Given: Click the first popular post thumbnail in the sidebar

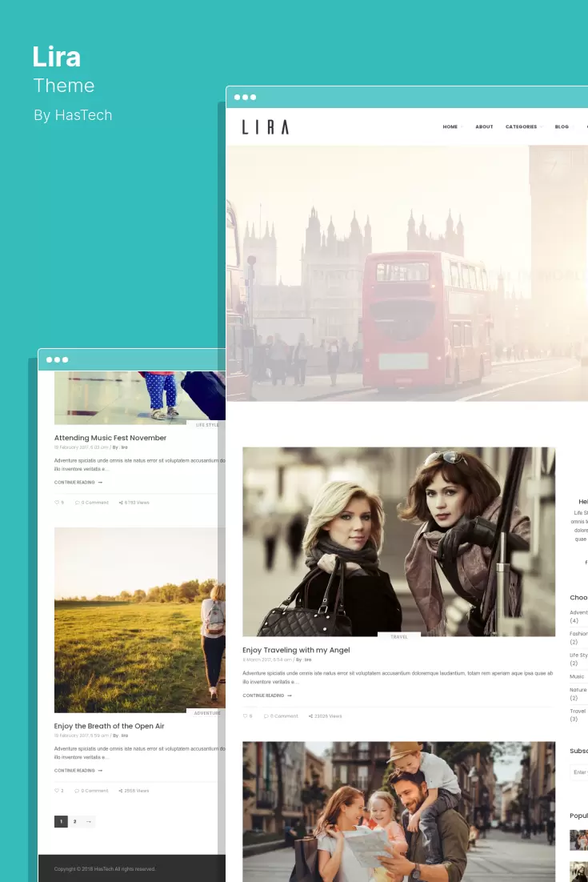Looking at the screenshot, I should coord(578,840).
